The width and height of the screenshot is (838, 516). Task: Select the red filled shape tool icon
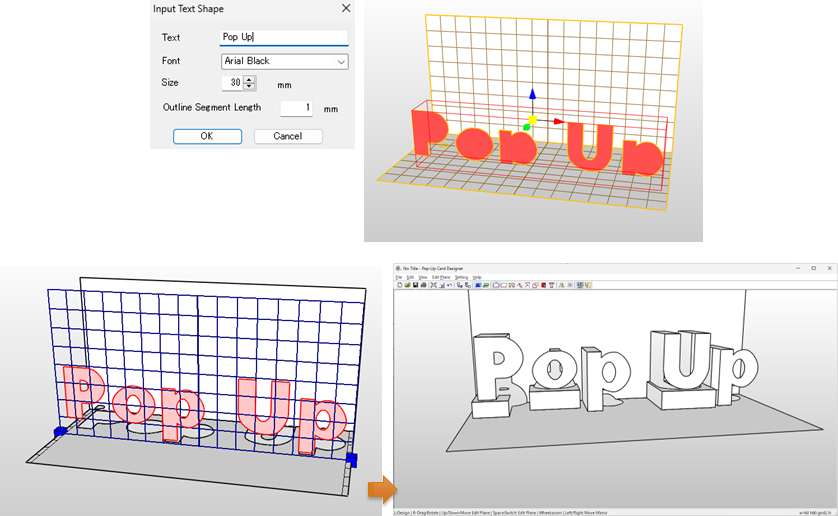[x=544, y=285]
